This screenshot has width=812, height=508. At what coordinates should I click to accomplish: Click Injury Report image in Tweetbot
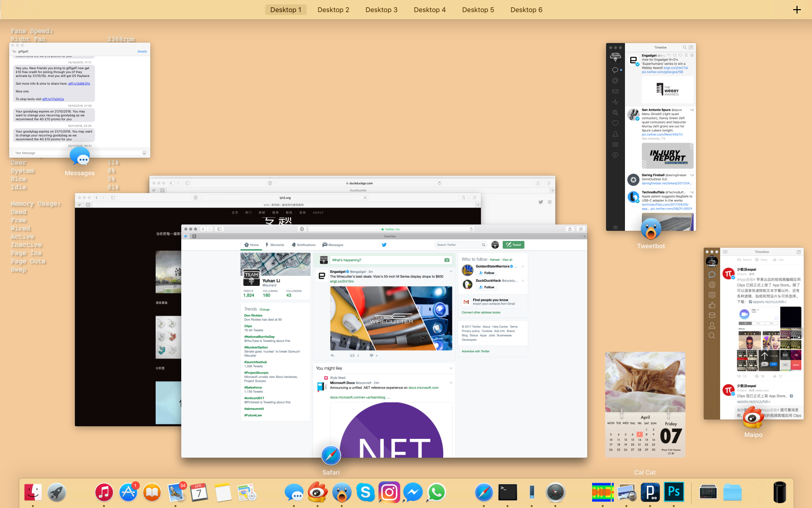click(667, 156)
